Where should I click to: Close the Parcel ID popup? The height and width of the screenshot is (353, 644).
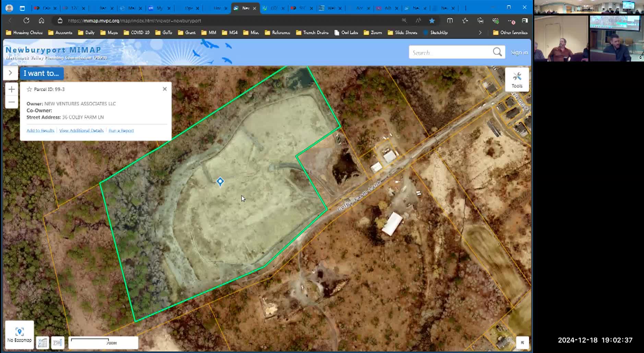[165, 89]
